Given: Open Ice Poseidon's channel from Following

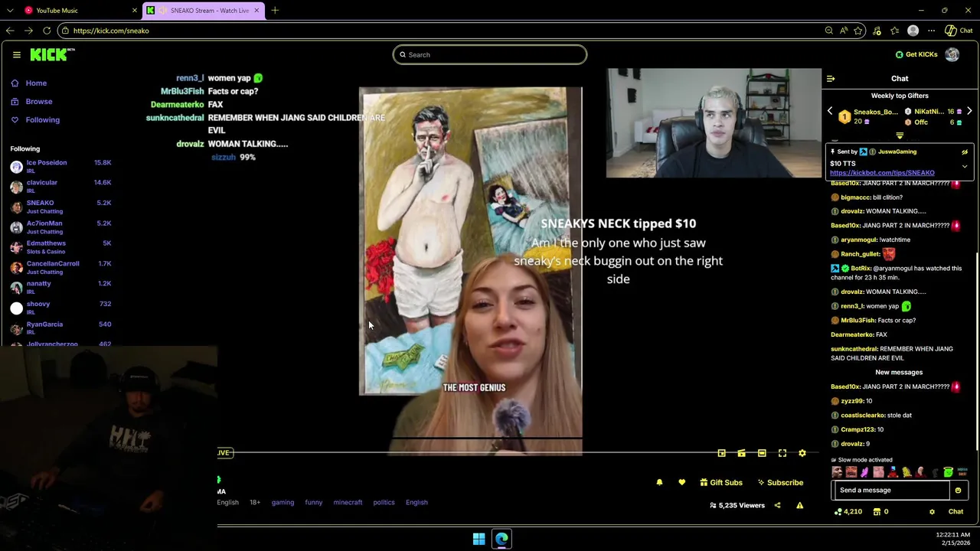Looking at the screenshot, I should [x=60, y=166].
